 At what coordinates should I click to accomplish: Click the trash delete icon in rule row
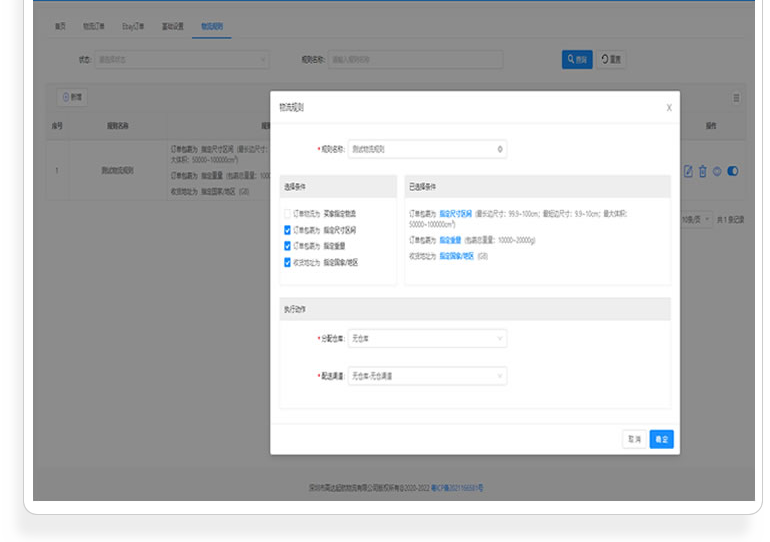coord(703,171)
